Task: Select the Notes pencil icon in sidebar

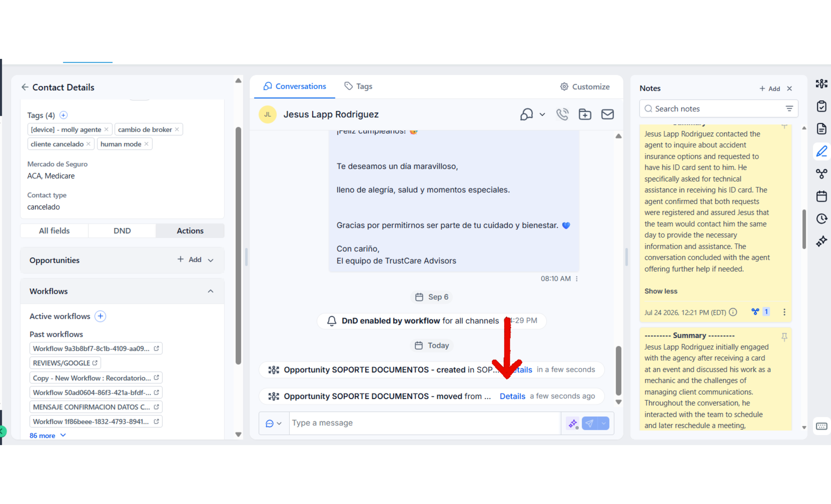Action: point(822,151)
